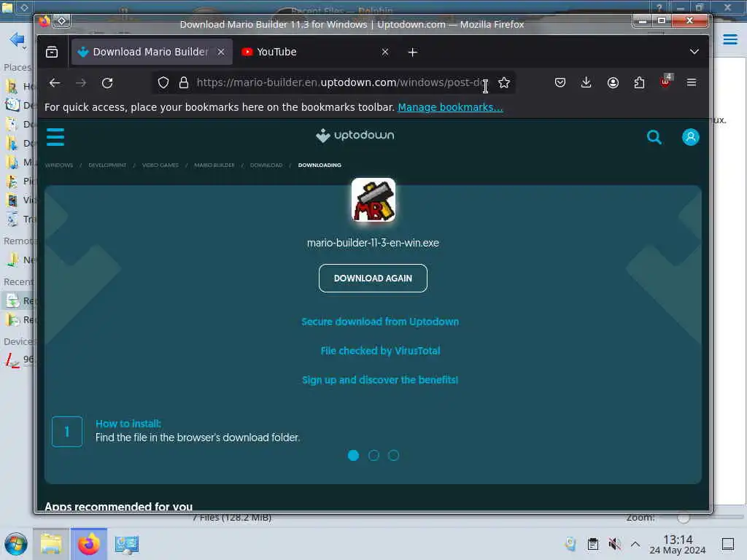Save page to Pocket
Image resolution: width=747 pixels, height=560 pixels.
click(560, 83)
